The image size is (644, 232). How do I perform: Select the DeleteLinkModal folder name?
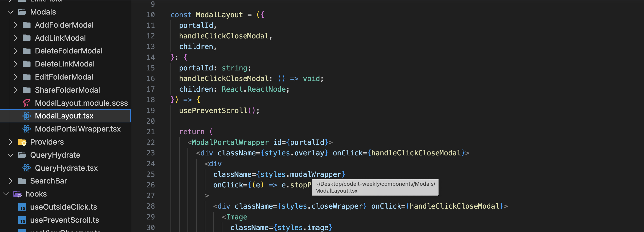pos(65,64)
